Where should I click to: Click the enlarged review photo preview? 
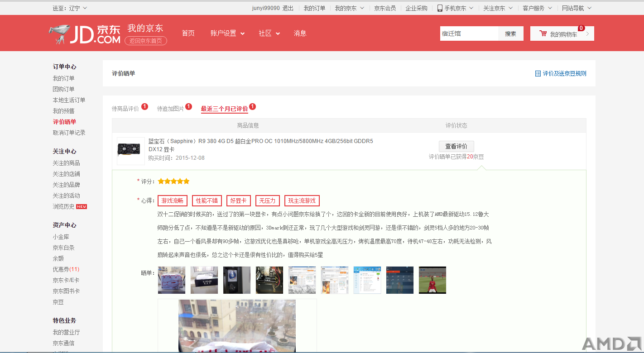click(237, 326)
